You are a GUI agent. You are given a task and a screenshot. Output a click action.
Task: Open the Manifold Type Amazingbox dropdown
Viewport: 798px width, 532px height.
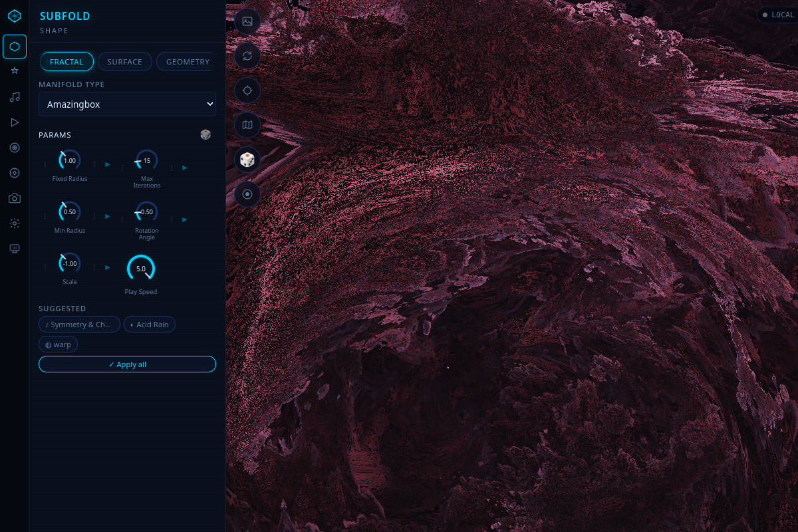coord(127,104)
